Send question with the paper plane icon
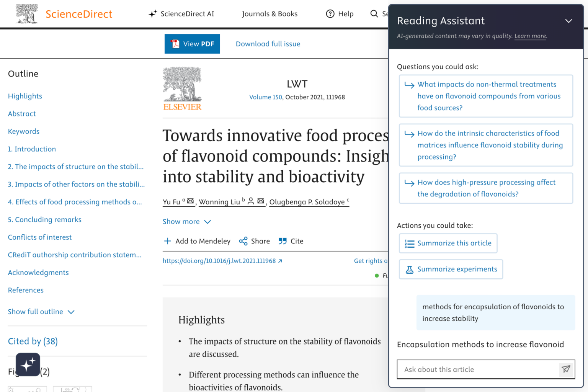 [x=566, y=369]
